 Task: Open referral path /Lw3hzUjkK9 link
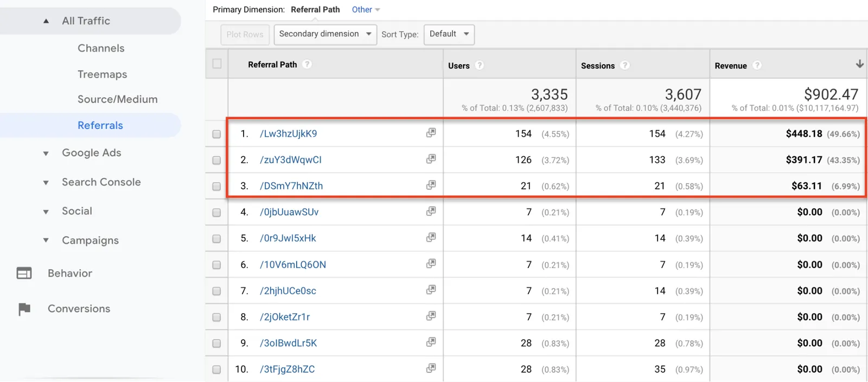click(288, 133)
